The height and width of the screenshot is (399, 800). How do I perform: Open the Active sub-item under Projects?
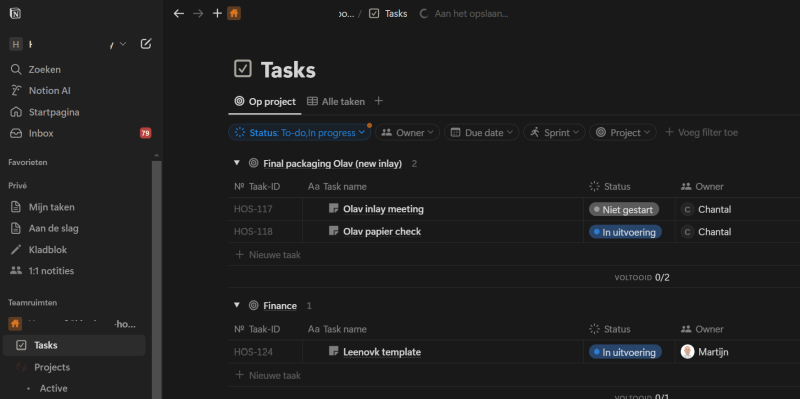54,389
